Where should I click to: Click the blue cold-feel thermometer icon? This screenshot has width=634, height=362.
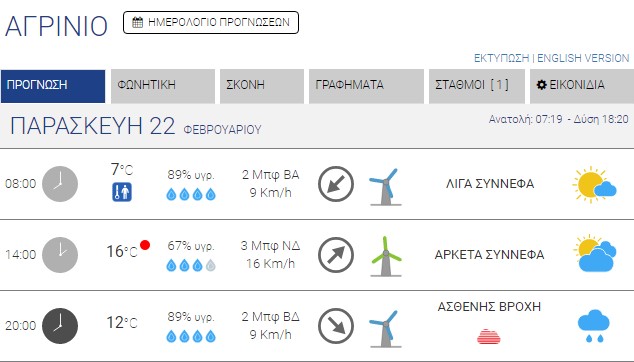tap(122, 192)
